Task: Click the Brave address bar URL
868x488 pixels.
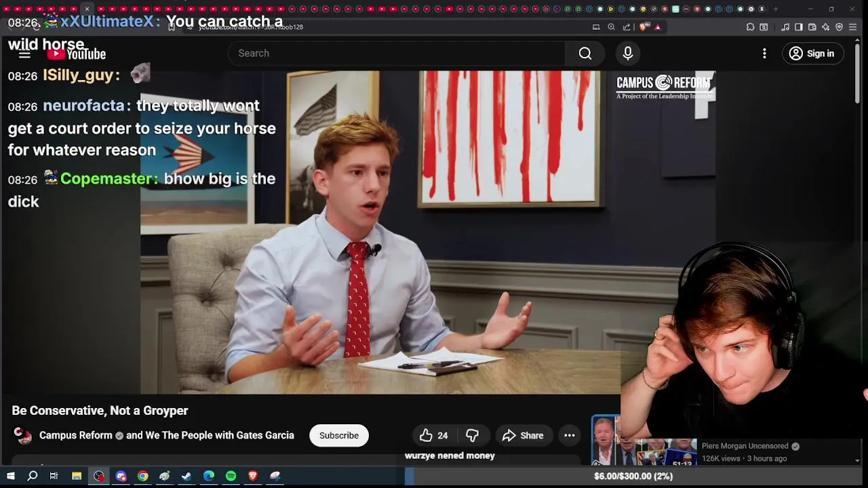Action: click(x=251, y=27)
